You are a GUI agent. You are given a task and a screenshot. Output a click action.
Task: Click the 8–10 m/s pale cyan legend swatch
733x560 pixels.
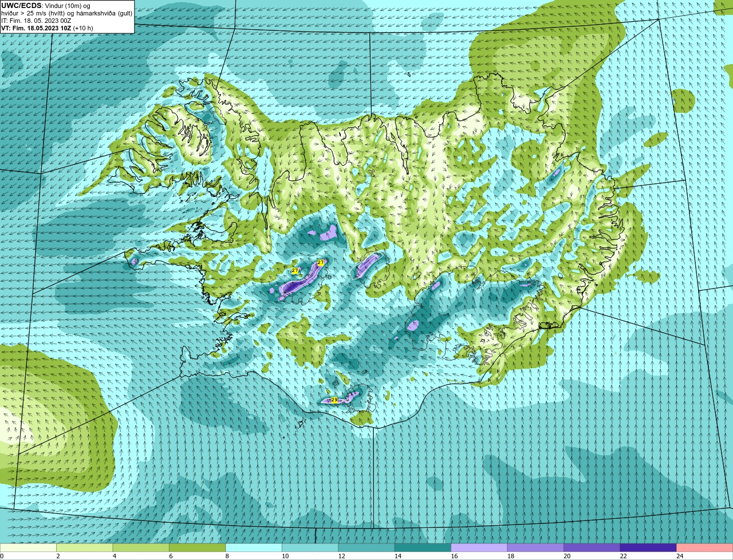click(254, 548)
